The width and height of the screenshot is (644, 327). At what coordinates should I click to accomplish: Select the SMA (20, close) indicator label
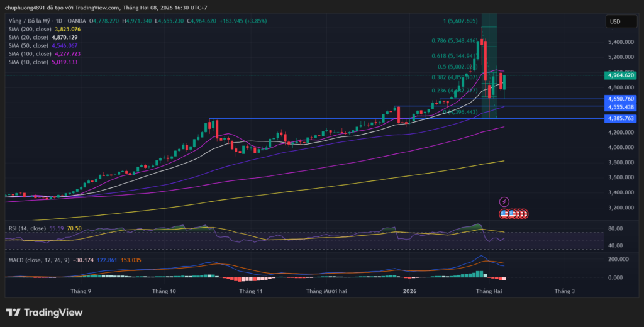point(27,37)
